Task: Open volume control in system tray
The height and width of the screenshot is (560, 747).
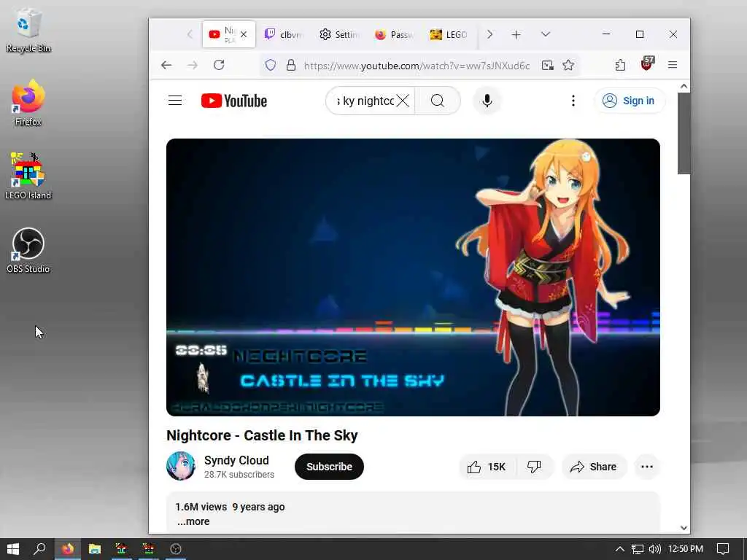Action: [x=655, y=549]
